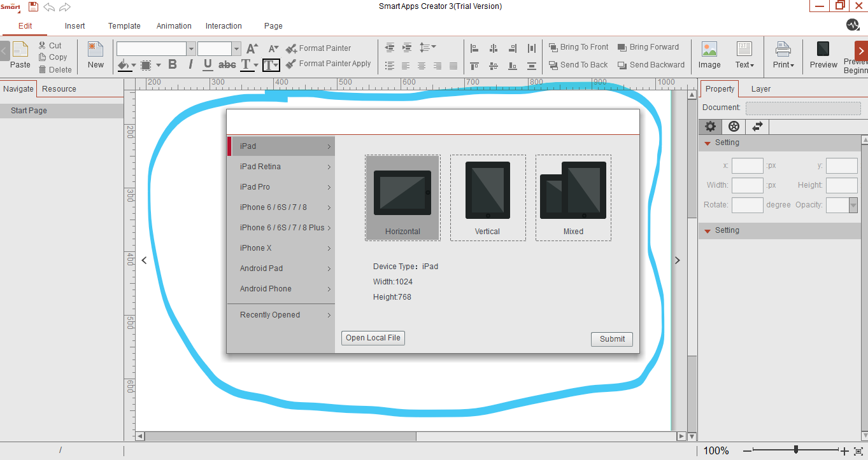Switch to the Resource panel tab

[x=59, y=89]
